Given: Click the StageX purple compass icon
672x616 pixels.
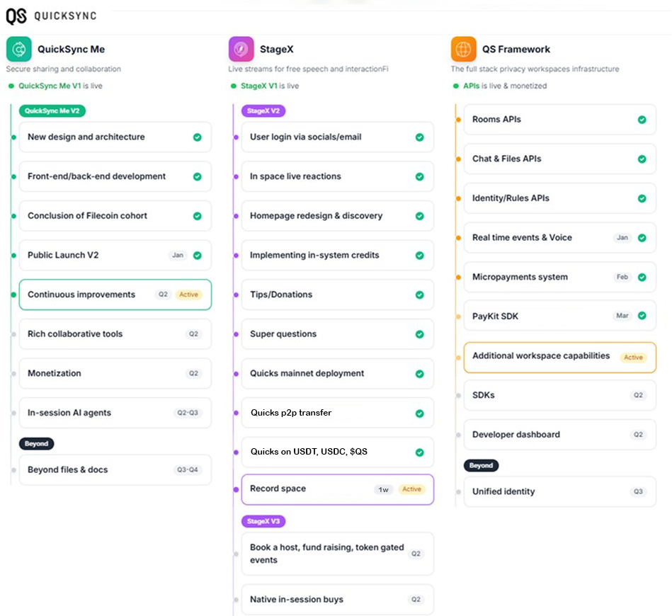Looking at the screenshot, I should coord(241,49).
